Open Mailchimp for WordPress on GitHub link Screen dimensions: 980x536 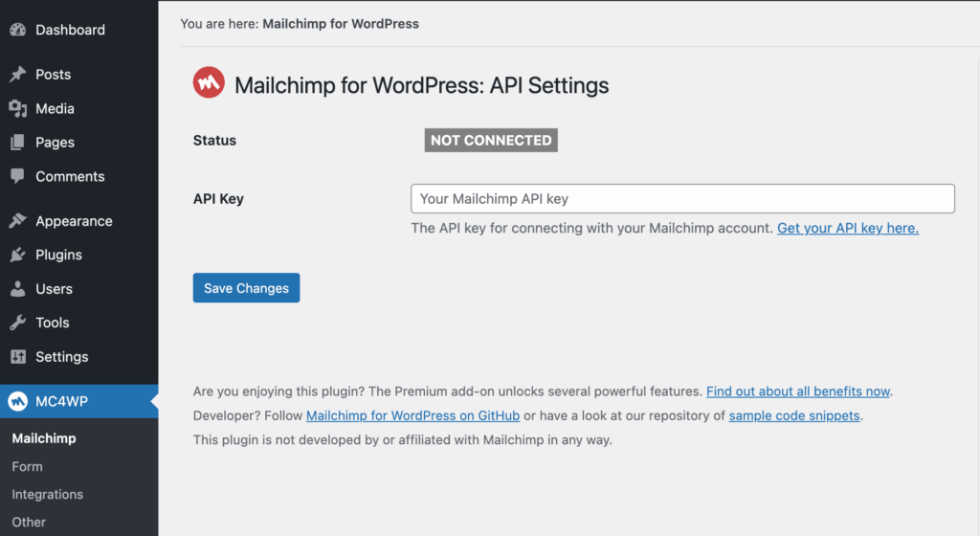click(412, 415)
